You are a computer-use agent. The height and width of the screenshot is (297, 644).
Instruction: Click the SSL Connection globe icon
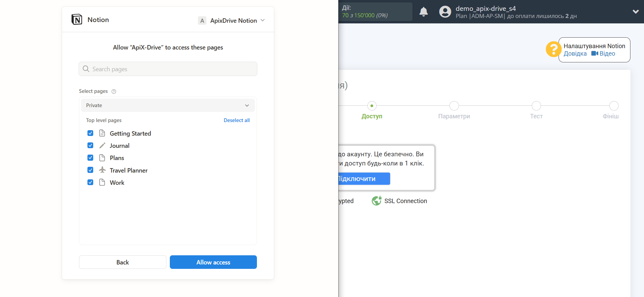377,201
